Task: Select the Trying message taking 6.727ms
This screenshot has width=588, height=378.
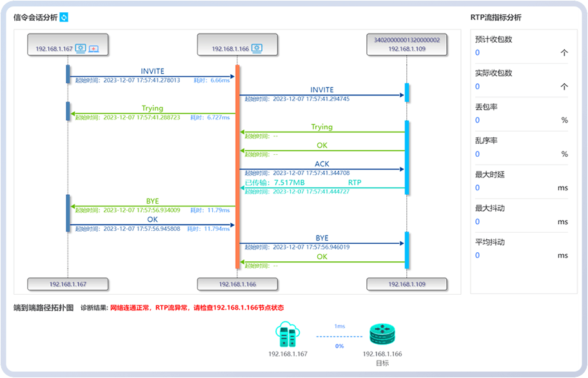Action: coord(152,114)
